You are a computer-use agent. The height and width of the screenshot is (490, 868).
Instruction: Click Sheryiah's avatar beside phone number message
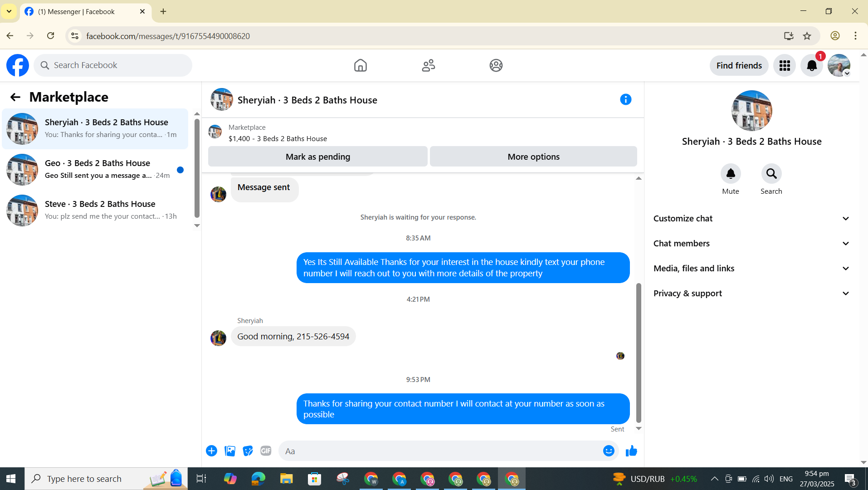(x=218, y=338)
